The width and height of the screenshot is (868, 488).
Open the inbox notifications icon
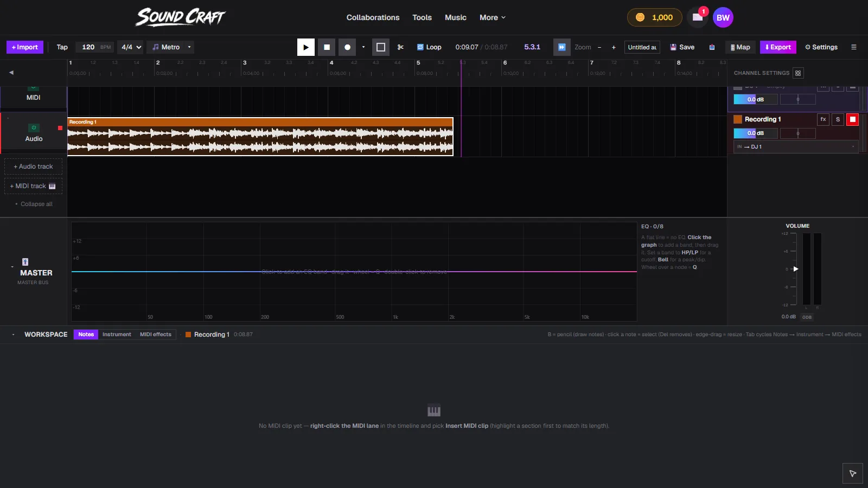tap(698, 17)
